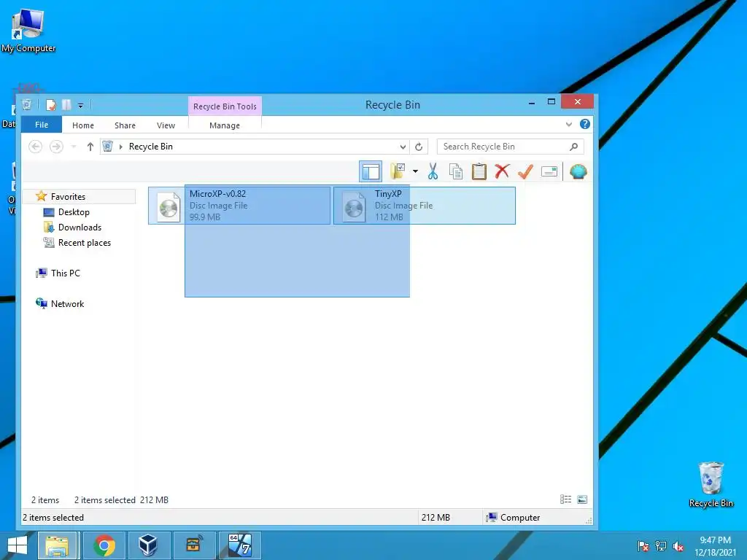This screenshot has width=747, height=560.
Task: Select the TinyXP disc image file
Action: pyautogui.click(x=425, y=205)
